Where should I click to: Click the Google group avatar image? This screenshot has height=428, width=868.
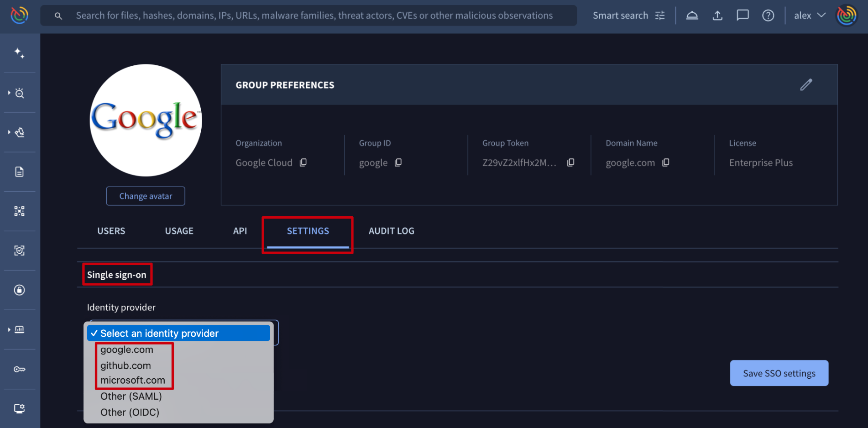tap(146, 120)
